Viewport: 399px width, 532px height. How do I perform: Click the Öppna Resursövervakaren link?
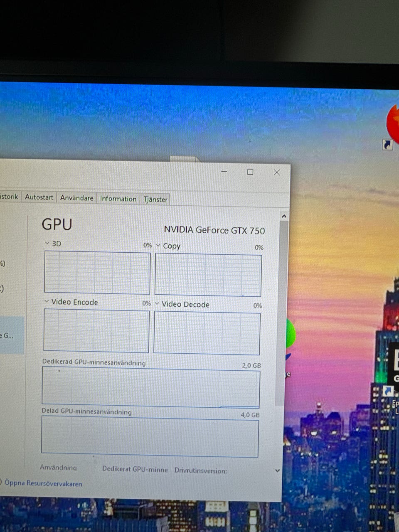(43, 483)
